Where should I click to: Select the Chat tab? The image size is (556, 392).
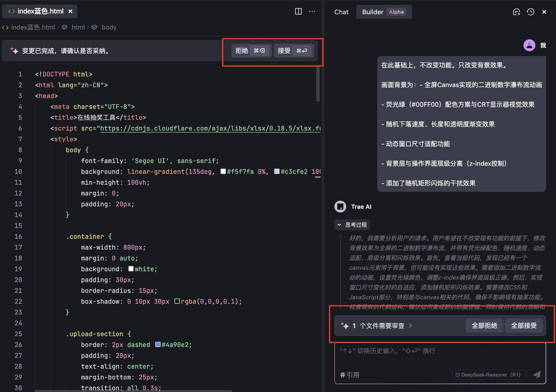coord(341,12)
